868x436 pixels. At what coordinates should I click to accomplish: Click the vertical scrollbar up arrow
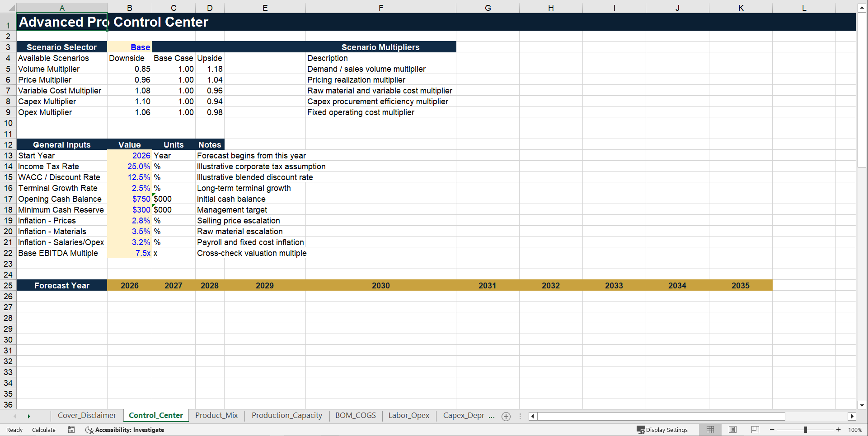pos(862,8)
